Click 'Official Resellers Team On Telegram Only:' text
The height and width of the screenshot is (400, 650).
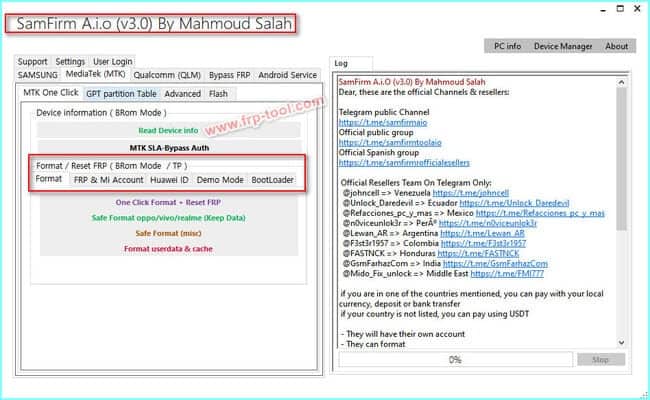pyautogui.click(x=416, y=183)
